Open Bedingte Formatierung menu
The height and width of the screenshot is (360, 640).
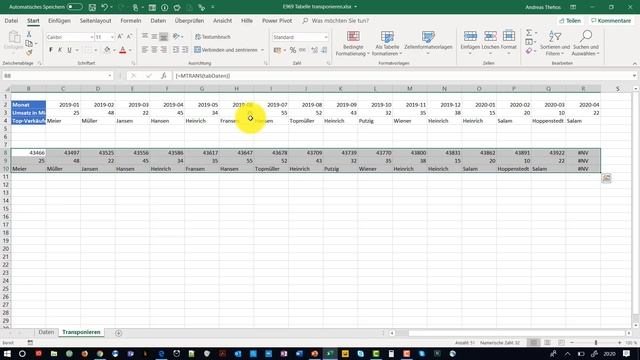353,43
